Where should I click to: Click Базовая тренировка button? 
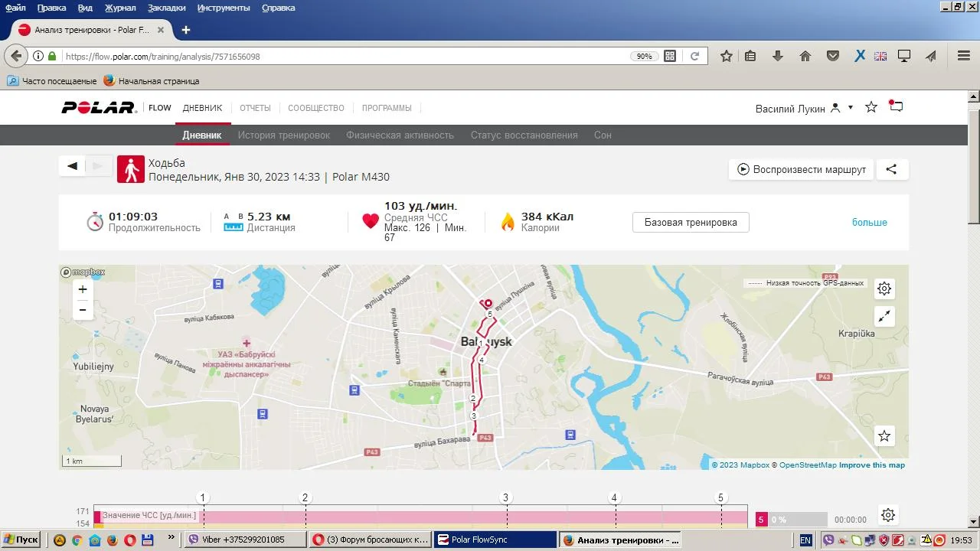point(691,223)
